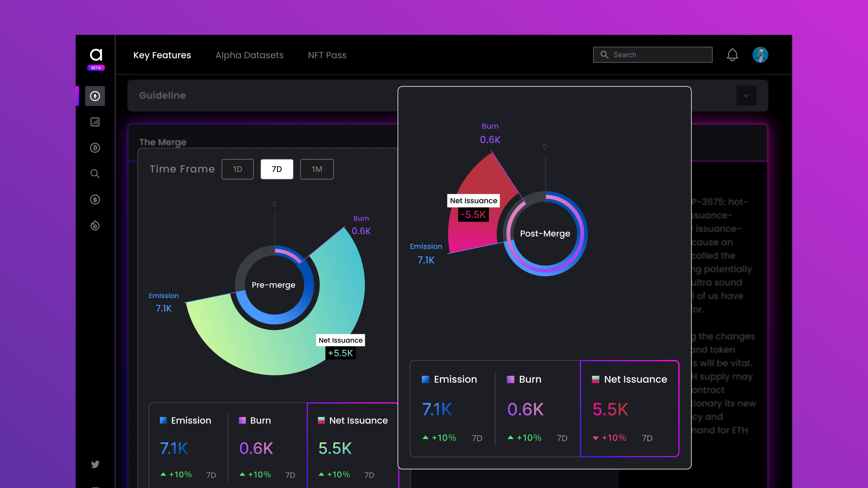The height and width of the screenshot is (488, 868).
Task: Open the NFT Pass tab
Action: click(327, 55)
